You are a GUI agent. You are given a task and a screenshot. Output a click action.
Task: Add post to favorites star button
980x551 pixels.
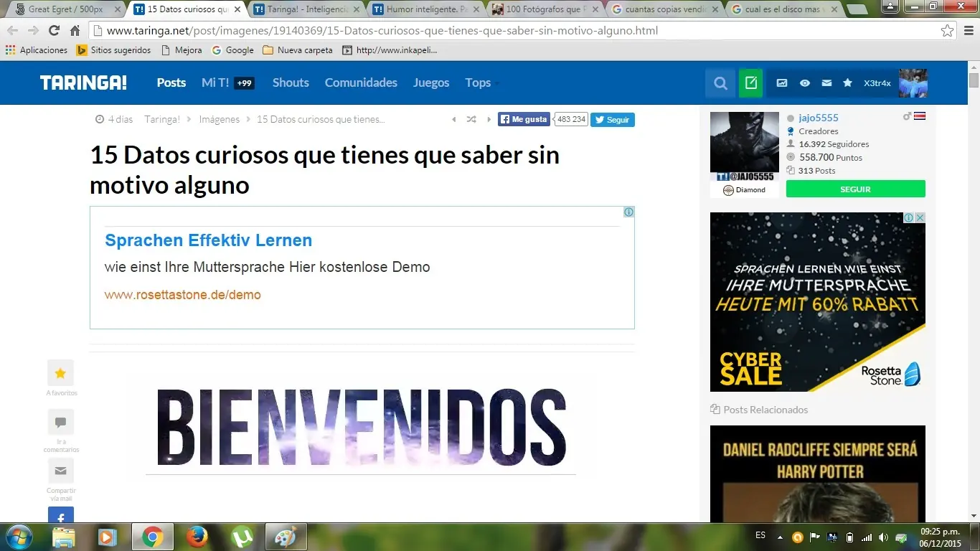coord(60,373)
